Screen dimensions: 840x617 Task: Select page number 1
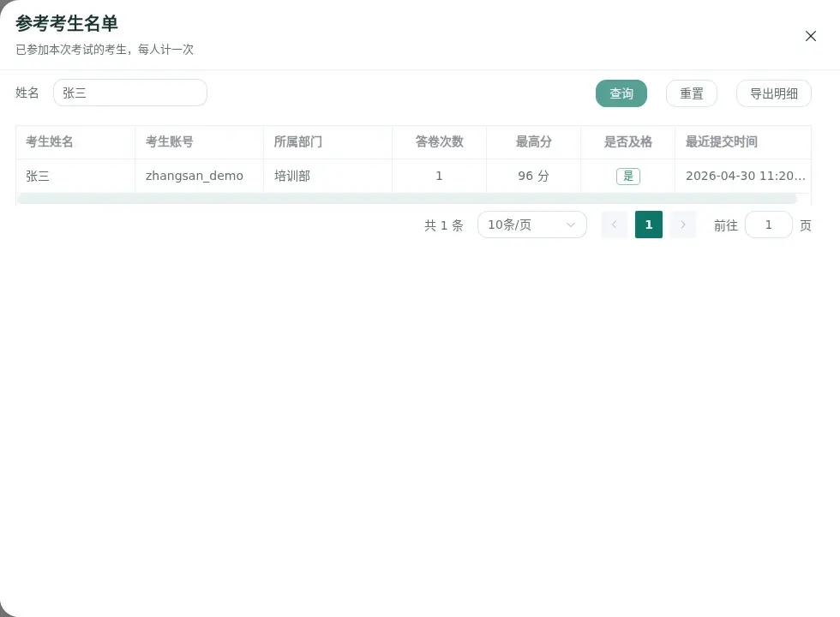(649, 225)
